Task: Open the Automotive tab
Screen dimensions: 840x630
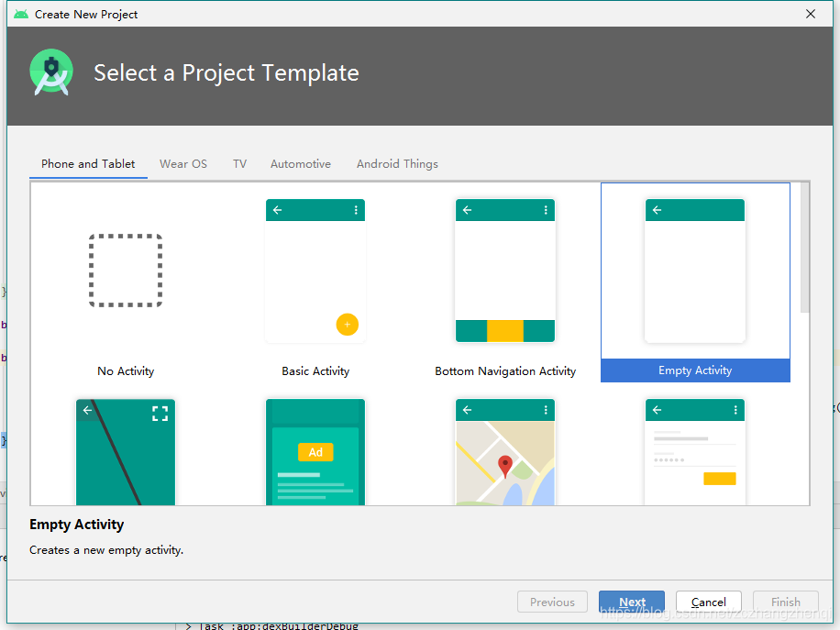Action: 301,164
